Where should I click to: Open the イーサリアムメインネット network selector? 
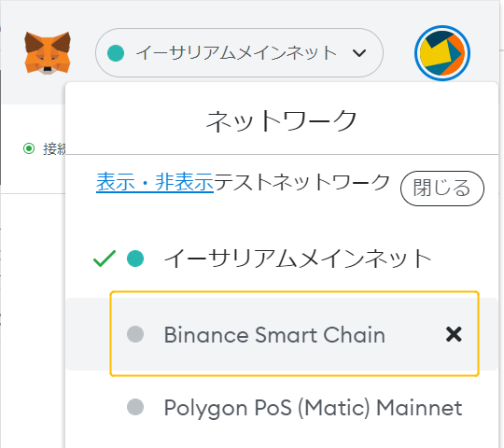pyautogui.click(x=239, y=53)
